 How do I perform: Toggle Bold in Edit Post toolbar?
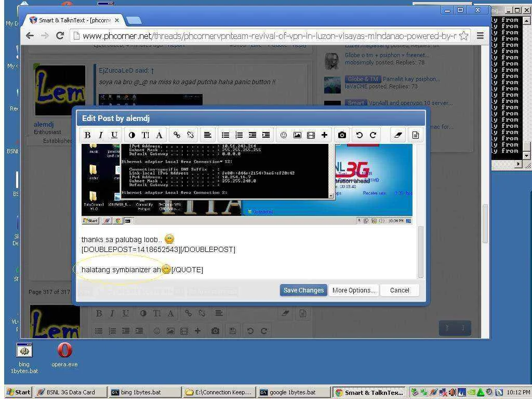click(x=87, y=135)
